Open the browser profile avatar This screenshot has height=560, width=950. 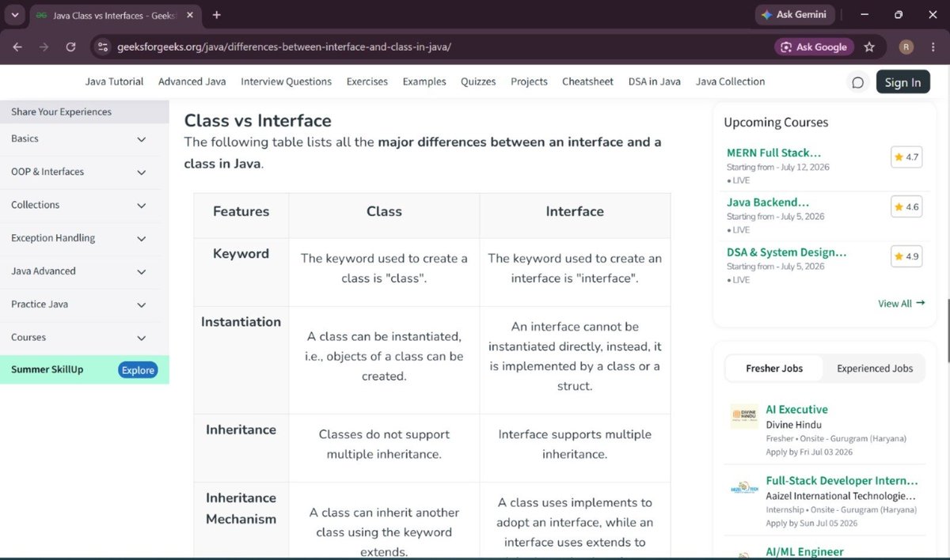906,47
